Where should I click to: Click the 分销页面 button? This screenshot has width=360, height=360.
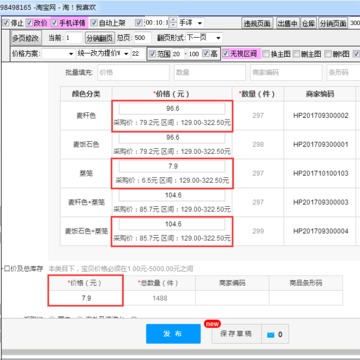coord(333,23)
